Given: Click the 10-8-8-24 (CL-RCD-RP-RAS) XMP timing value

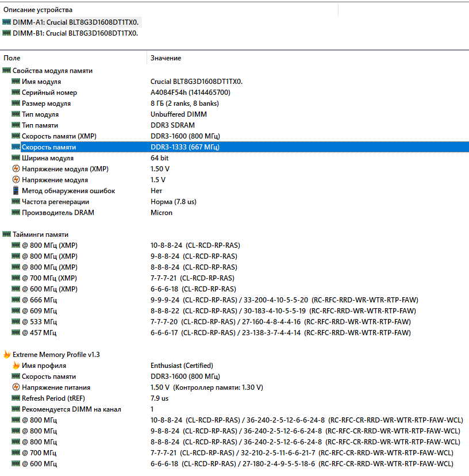Looking at the screenshot, I should tap(195, 245).
